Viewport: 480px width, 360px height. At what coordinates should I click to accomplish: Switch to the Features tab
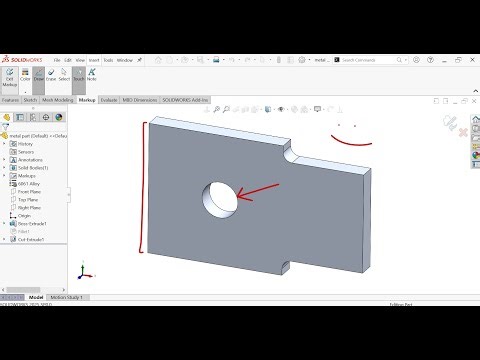10,100
